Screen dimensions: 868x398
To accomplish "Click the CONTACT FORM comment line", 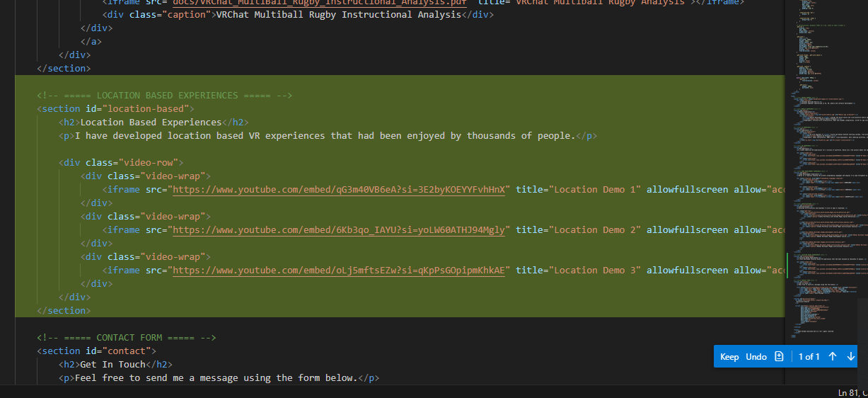I will pos(126,338).
